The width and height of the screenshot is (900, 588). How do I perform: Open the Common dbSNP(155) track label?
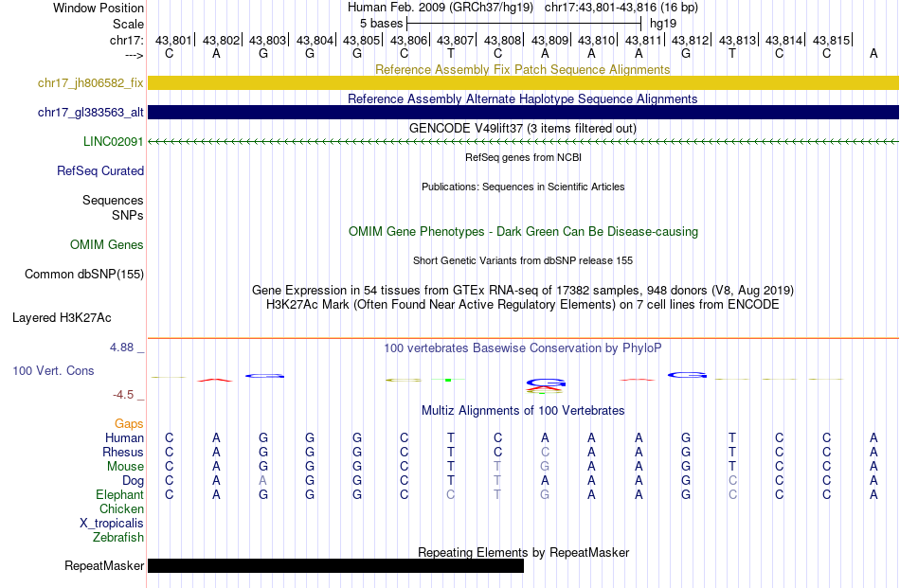tap(83, 275)
